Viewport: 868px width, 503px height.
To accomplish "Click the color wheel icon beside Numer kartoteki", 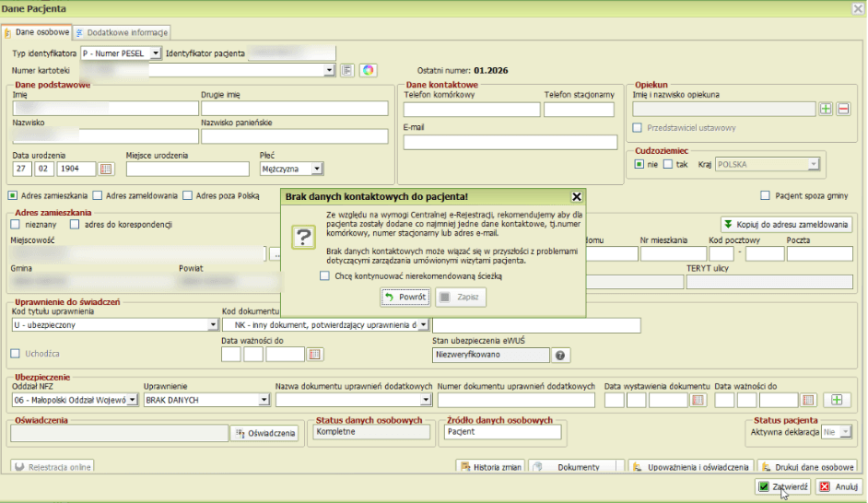I will pyautogui.click(x=368, y=70).
